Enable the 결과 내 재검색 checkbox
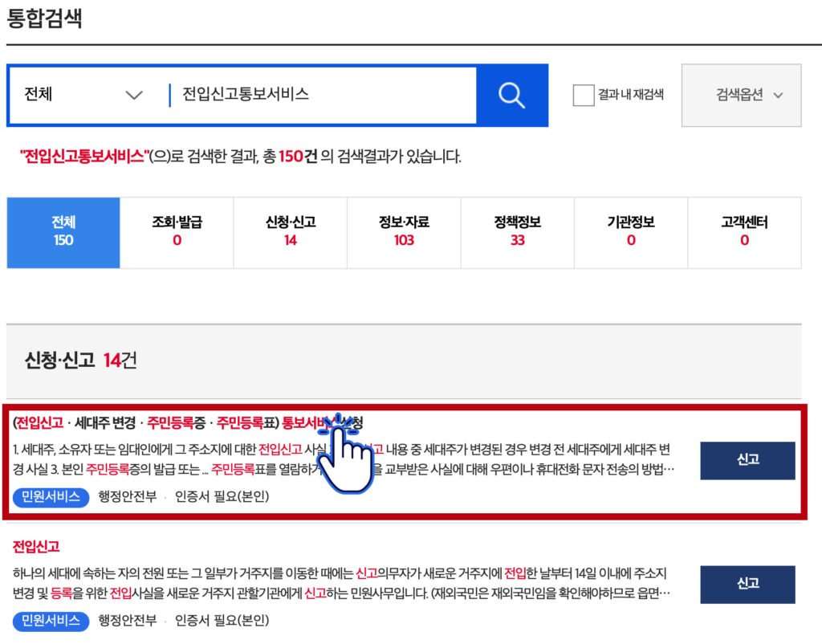The width and height of the screenshot is (822, 644). pyautogui.click(x=584, y=96)
